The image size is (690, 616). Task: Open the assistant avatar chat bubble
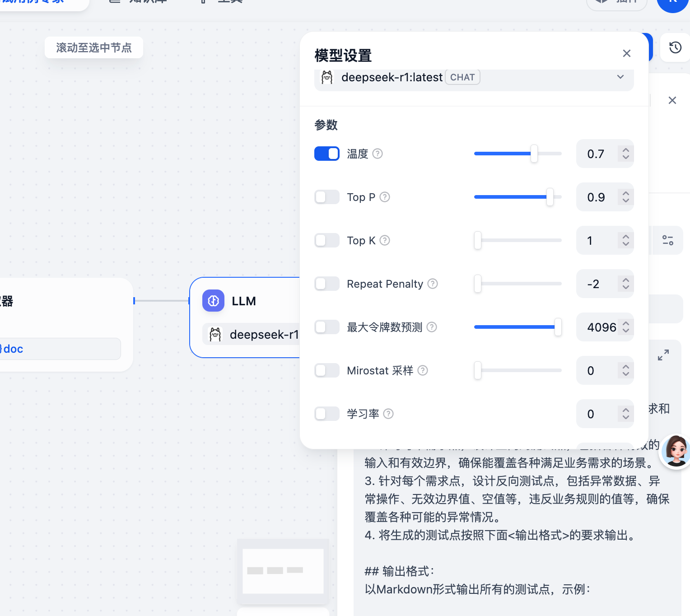[676, 451]
